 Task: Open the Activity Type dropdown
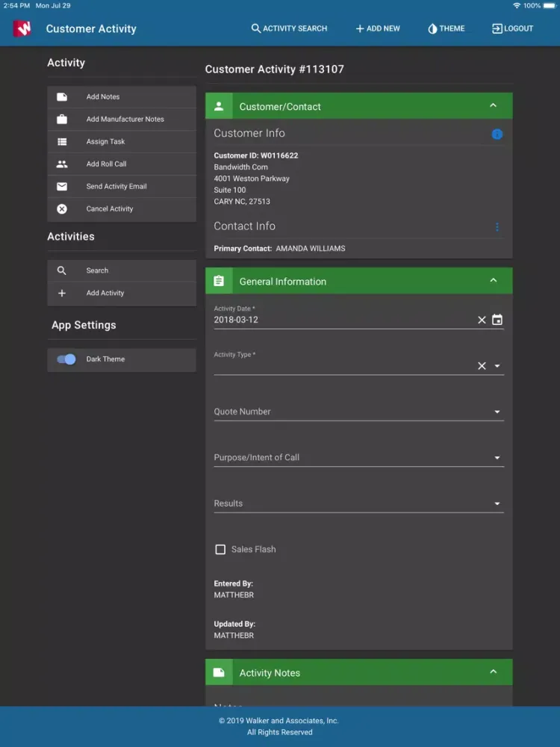pos(497,366)
